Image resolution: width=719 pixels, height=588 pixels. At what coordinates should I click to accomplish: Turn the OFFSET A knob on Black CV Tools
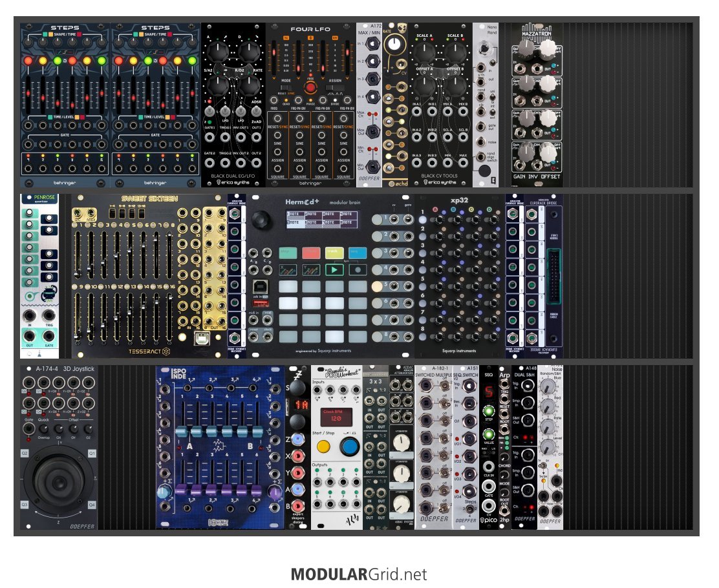[x=424, y=86]
